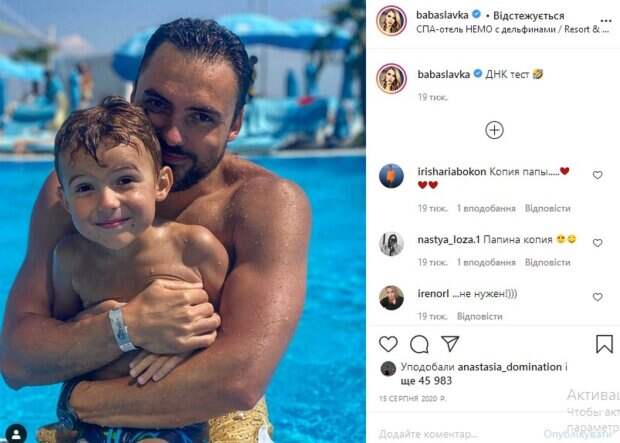Like nastya_loza.1's comment heart

click(x=597, y=242)
